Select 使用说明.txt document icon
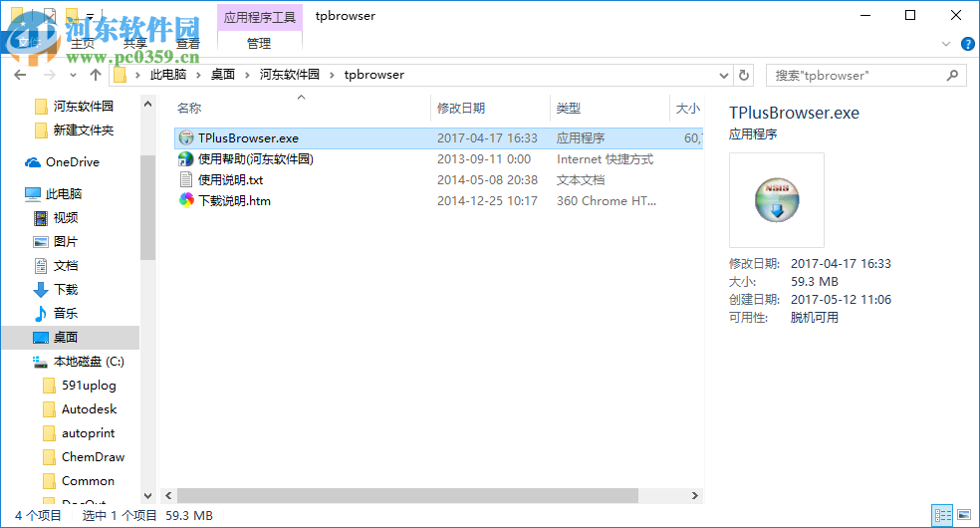The height and width of the screenshot is (528, 980). [x=186, y=180]
